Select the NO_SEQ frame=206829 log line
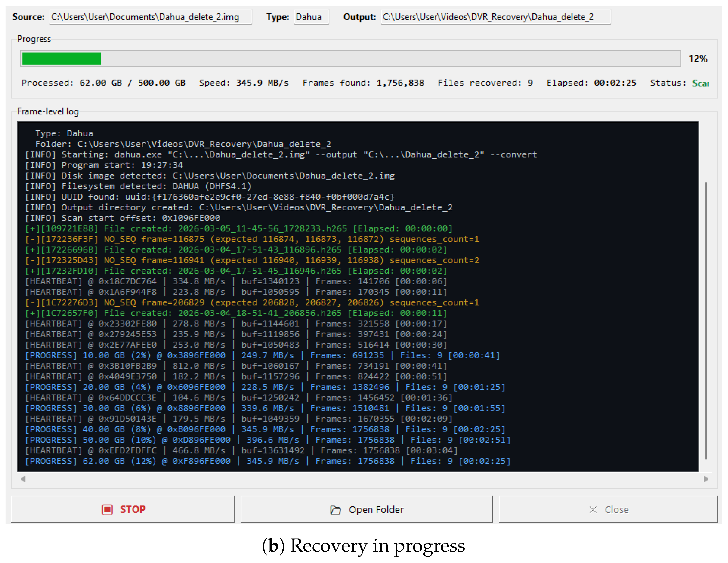Screen dimensions: 728x563 (x=252, y=303)
